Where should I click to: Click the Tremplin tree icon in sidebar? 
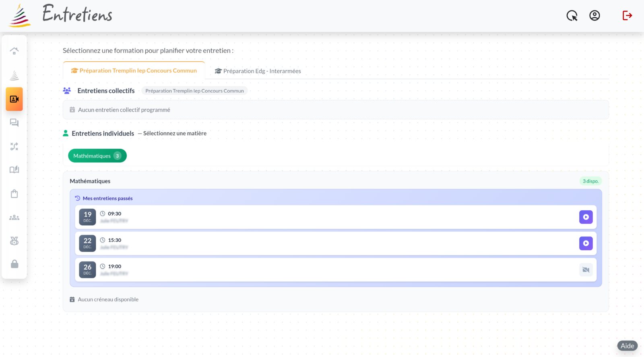coord(14,75)
